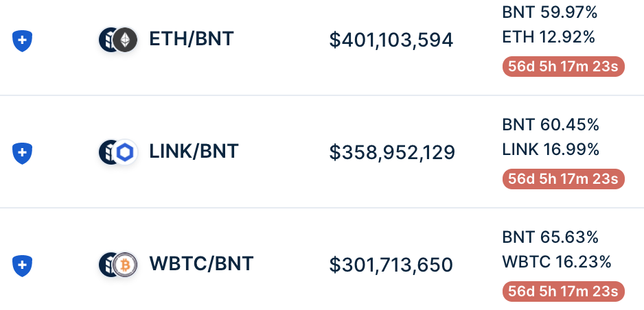
Task: Click the Chainlink token logo
Action: 125,152
